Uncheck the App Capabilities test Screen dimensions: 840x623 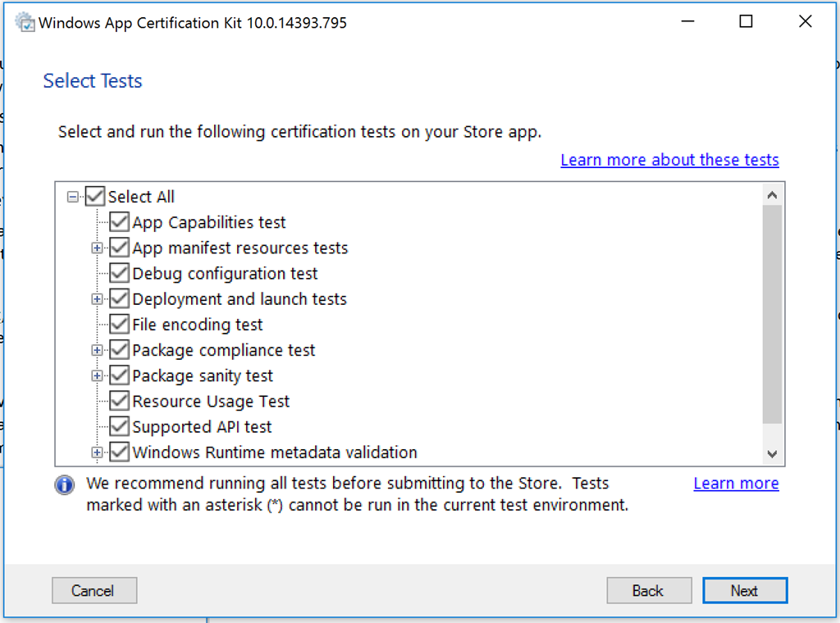point(119,221)
